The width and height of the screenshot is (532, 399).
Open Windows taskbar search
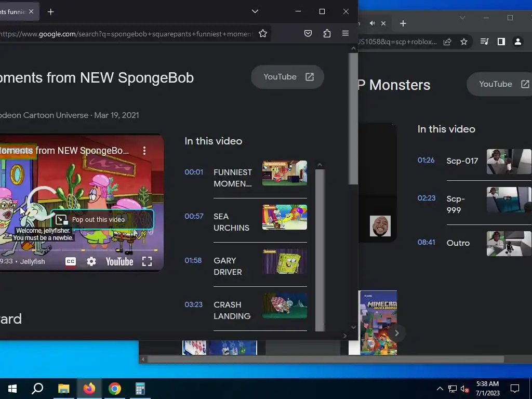click(x=37, y=389)
